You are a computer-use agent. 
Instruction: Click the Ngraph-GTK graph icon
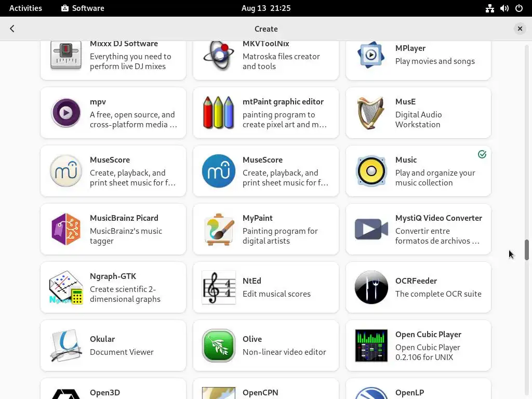click(66, 287)
